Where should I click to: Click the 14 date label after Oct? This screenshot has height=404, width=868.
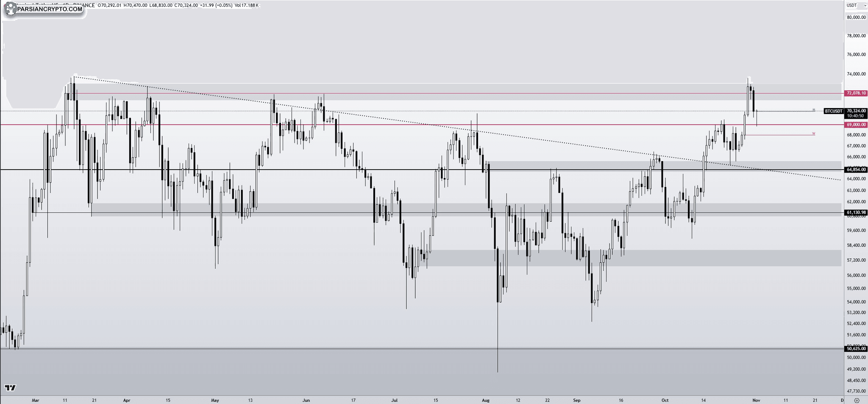[704, 400]
